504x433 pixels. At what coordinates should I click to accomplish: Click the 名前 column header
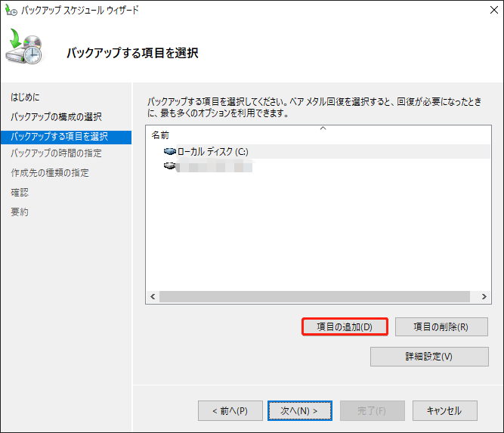click(x=160, y=135)
